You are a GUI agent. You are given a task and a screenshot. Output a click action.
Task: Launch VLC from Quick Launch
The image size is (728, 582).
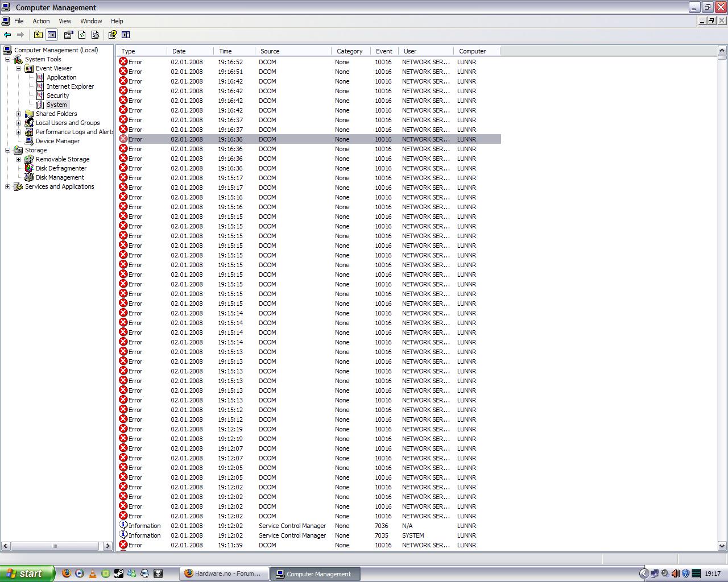coord(93,573)
